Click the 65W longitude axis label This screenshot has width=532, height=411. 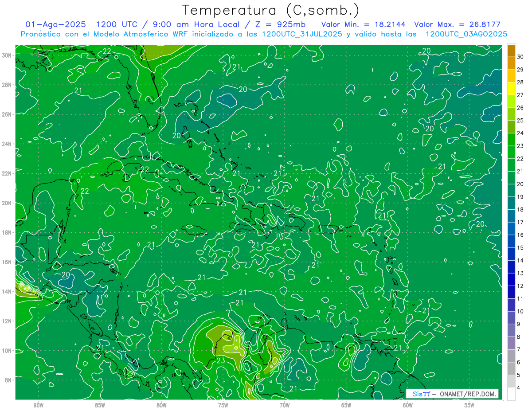coord(346,405)
